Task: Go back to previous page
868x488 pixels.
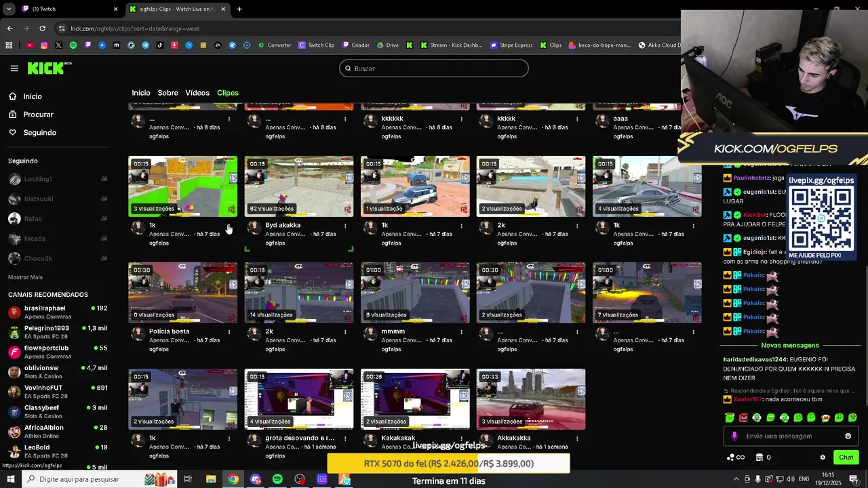Action: pos(9,28)
